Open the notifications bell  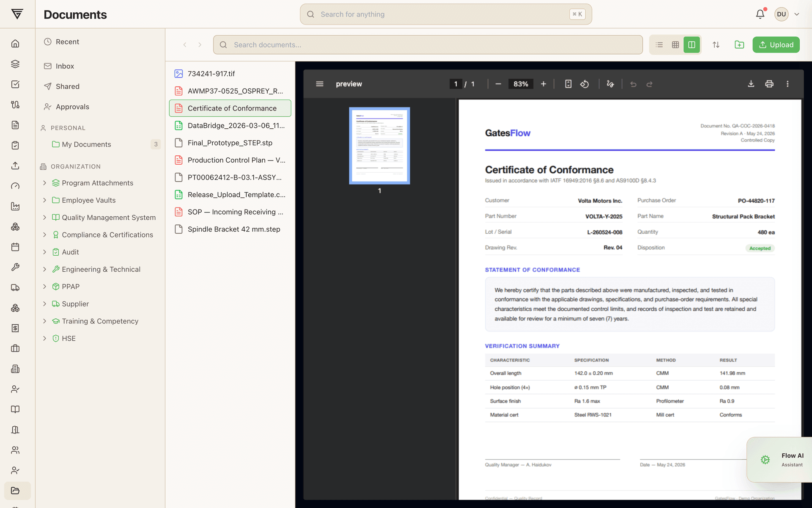click(x=760, y=14)
